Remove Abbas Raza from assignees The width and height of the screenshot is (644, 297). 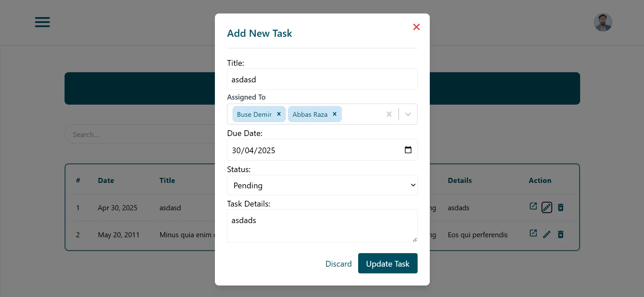click(x=335, y=114)
